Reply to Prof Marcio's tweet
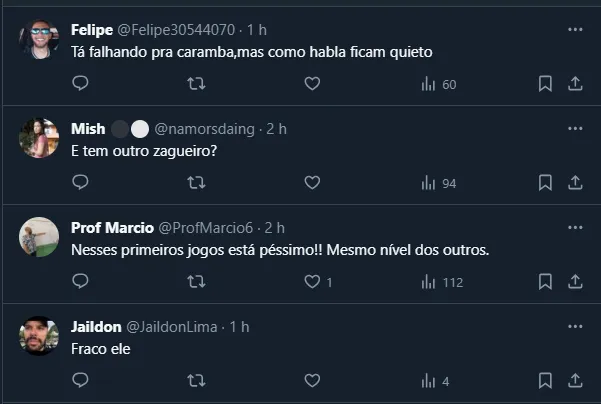Viewport: 601px width, 404px height. pyautogui.click(x=81, y=282)
